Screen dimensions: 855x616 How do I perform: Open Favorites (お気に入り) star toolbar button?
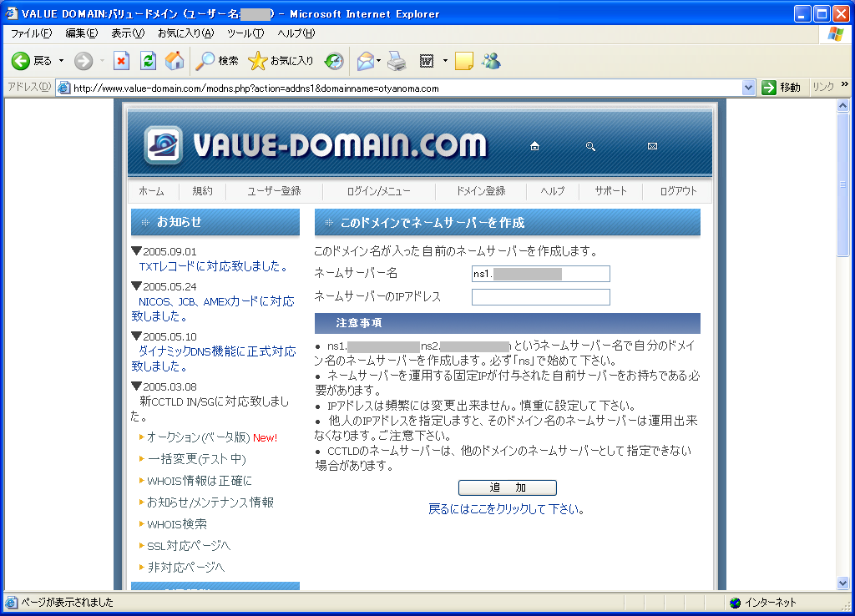coord(281,61)
